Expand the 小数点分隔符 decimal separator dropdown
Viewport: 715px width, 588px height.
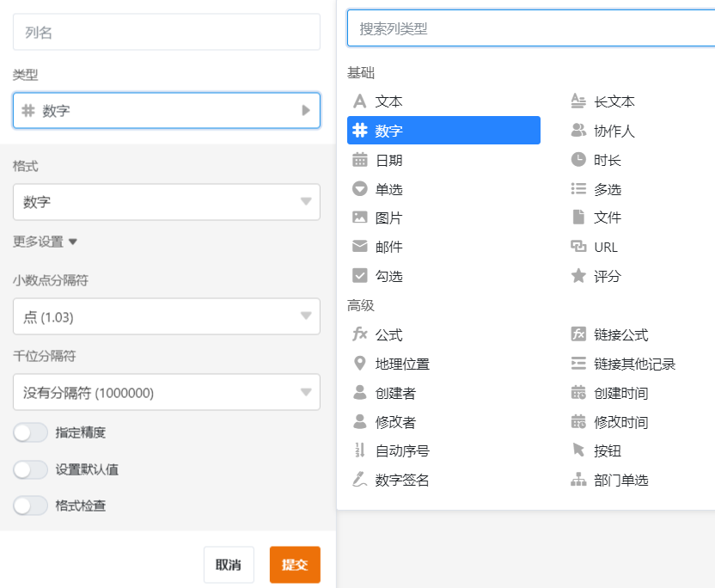pyautogui.click(x=167, y=317)
